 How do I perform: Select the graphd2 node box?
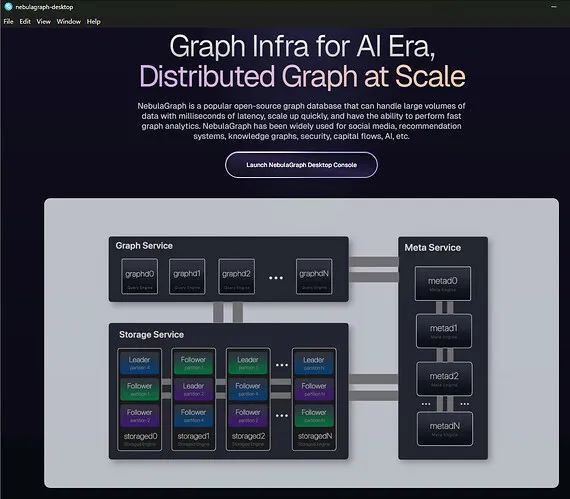pyautogui.click(x=236, y=276)
